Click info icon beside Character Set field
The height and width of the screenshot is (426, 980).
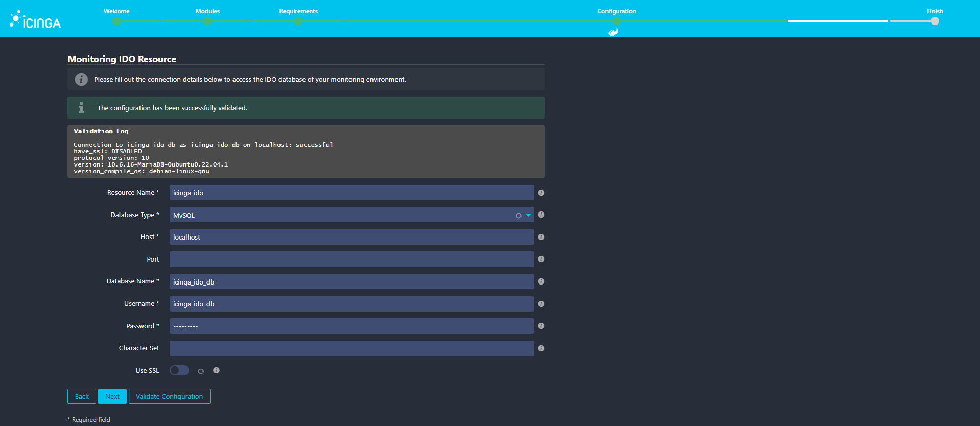click(x=541, y=348)
